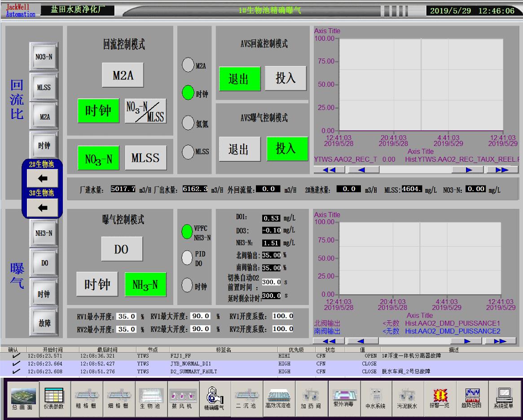The image size is (523, 420).
Task: Choose the NO3-N/MLSS reflux mode button
Action: click(145, 111)
